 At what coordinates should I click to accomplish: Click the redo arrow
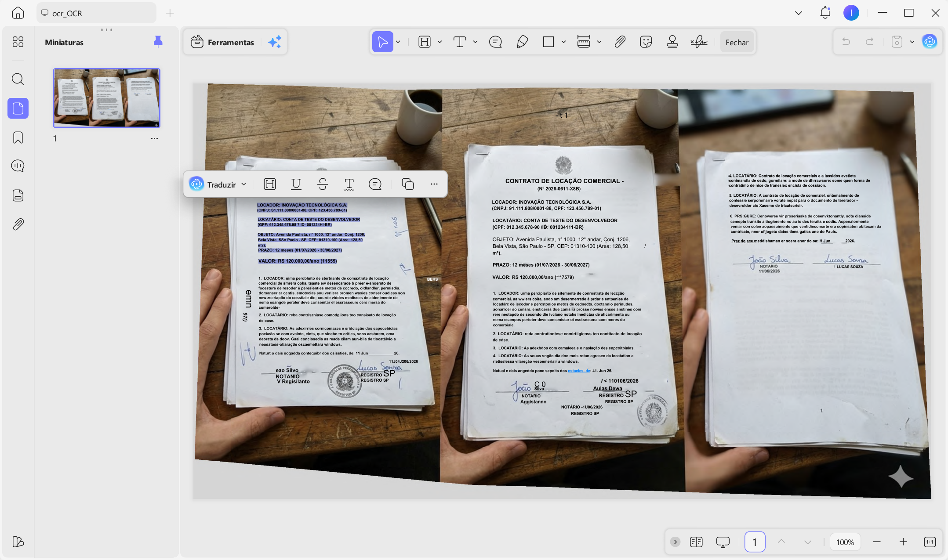(x=869, y=42)
